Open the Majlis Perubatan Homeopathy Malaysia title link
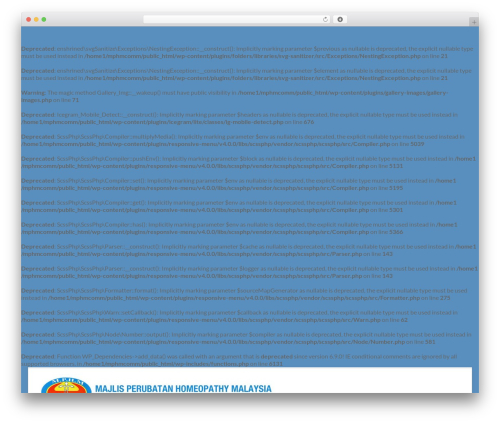The width and height of the screenshot is (500, 423). tap(183, 389)
